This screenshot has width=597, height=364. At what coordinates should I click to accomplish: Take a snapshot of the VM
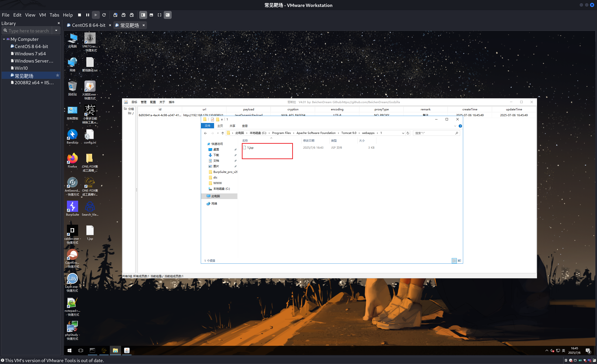pyautogui.click(x=115, y=15)
